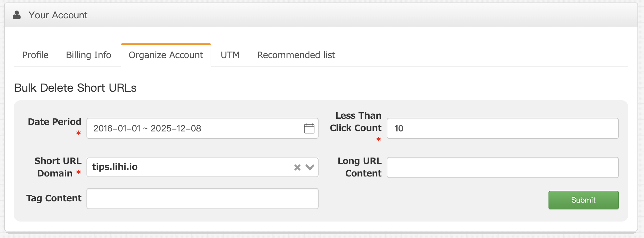Viewport: 644px width, 238px height.
Task: Click the date range text 2016-01-01 ~ 2025-12-08
Action: (147, 128)
